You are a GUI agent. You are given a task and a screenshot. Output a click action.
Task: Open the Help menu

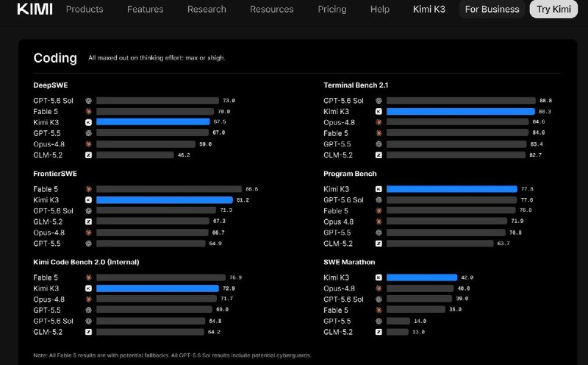pos(380,9)
